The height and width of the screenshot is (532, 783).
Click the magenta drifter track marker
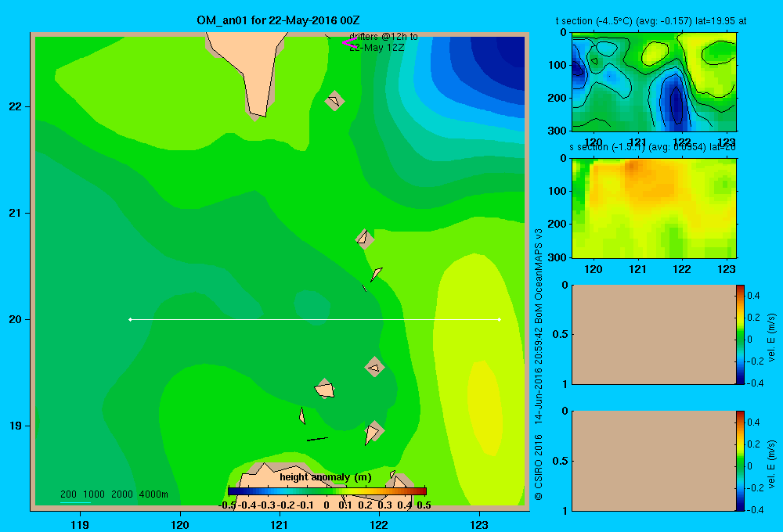point(349,43)
